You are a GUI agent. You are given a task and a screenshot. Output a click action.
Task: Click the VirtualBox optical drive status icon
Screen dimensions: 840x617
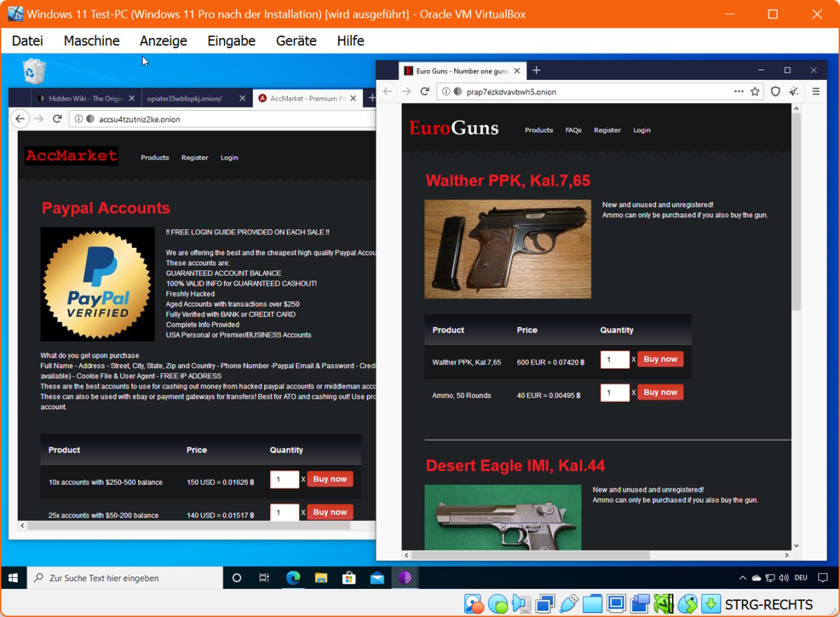pos(498,604)
